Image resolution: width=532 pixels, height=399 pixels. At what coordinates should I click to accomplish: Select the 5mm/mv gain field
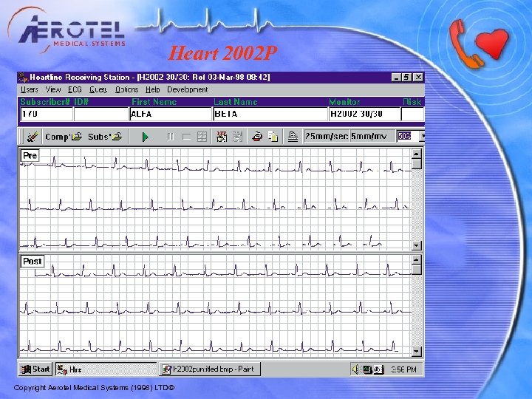[372, 136]
